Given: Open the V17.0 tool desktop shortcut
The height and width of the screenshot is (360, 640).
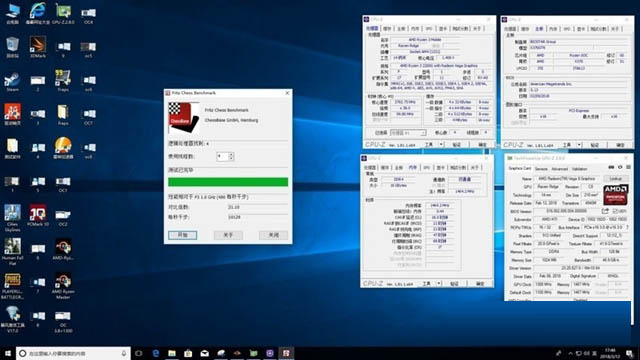Looking at the screenshot, I should point(12,320).
